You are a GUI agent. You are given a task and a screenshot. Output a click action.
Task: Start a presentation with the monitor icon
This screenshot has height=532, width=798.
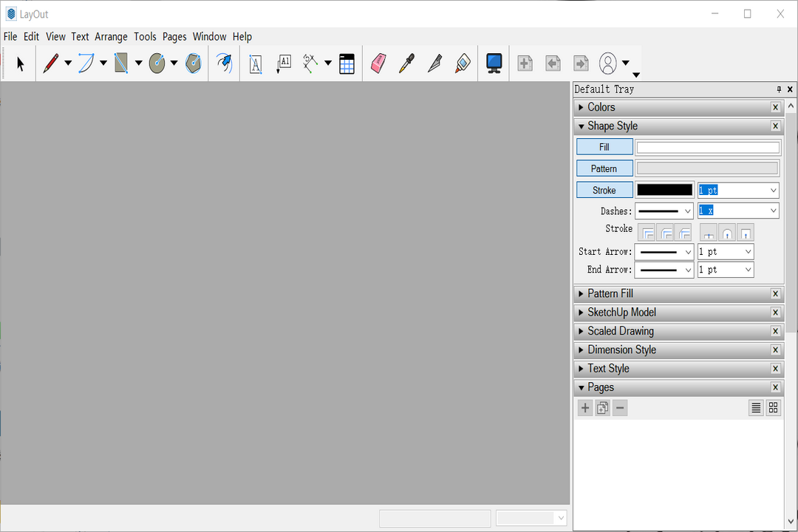point(493,64)
